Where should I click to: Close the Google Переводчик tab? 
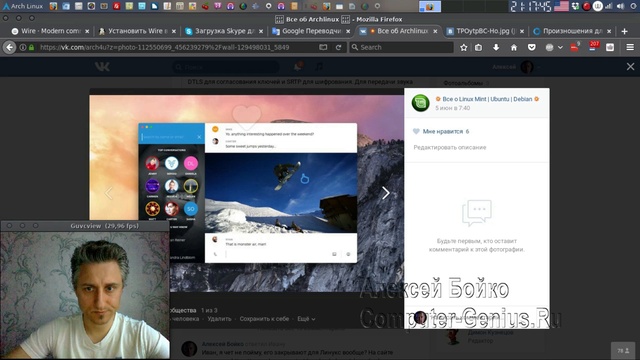click(x=348, y=31)
